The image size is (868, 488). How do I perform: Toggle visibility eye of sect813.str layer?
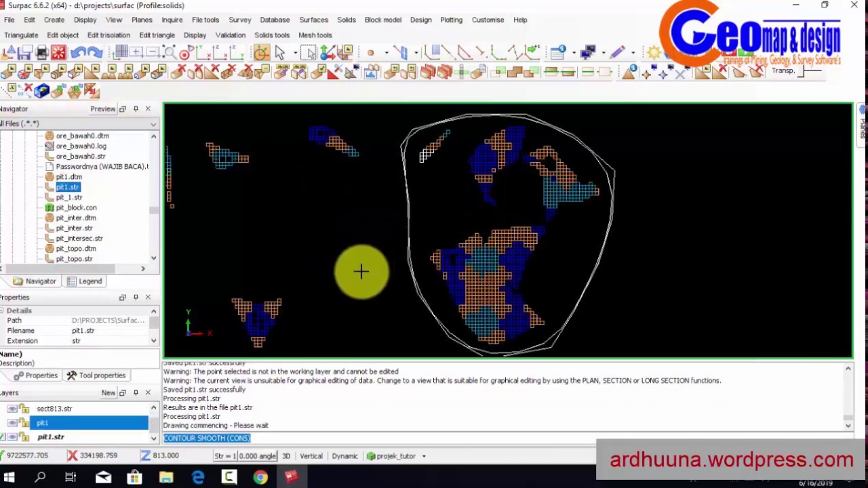pyautogui.click(x=12, y=409)
